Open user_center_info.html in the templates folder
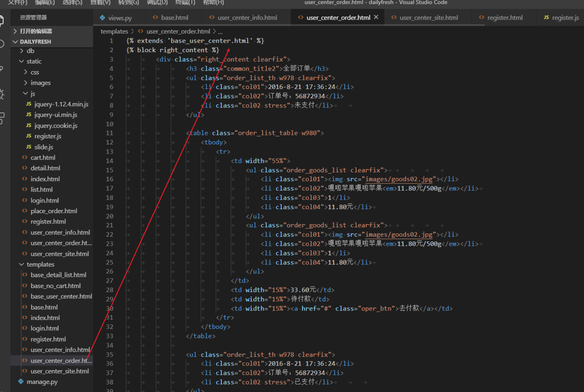The image size is (584, 392). 60,350
